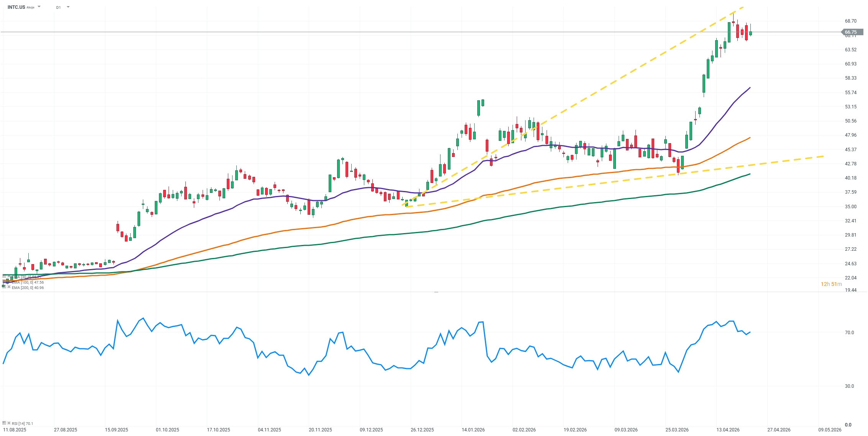Click the panel divider handle between chart and RSI

point(436,292)
